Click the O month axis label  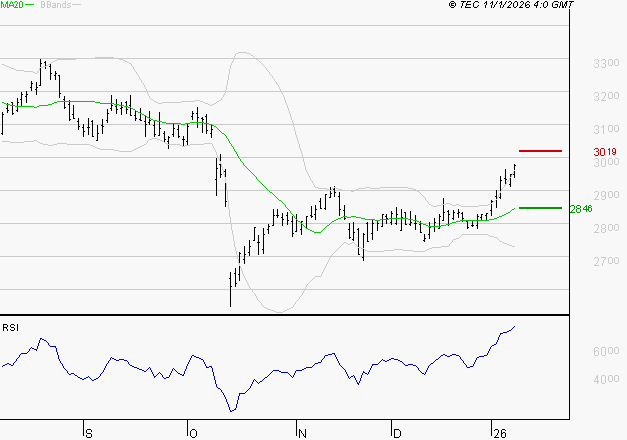click(x=193, y=434)
